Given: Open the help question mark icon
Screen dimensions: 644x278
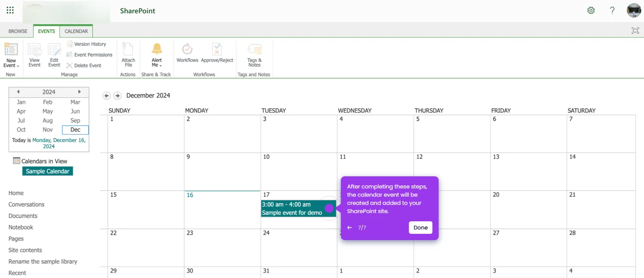Looking at the screenshot, I should tap(612, 11).
